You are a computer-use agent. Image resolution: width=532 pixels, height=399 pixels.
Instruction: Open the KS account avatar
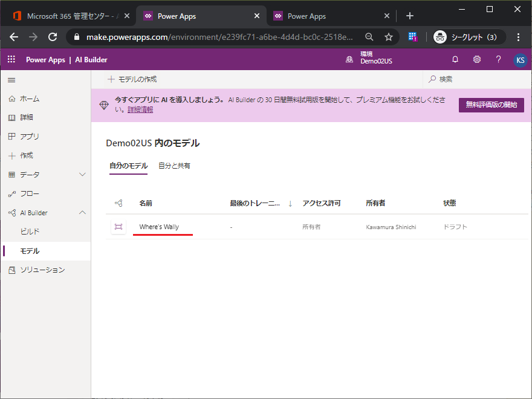pyautogui.click(x=520, y=60)
